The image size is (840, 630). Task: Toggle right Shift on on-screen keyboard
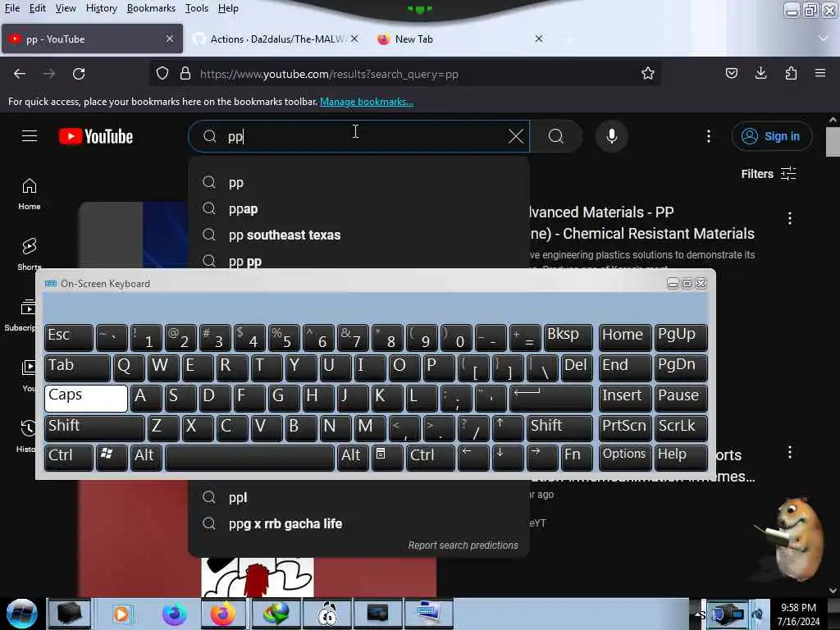click(559, 428)
